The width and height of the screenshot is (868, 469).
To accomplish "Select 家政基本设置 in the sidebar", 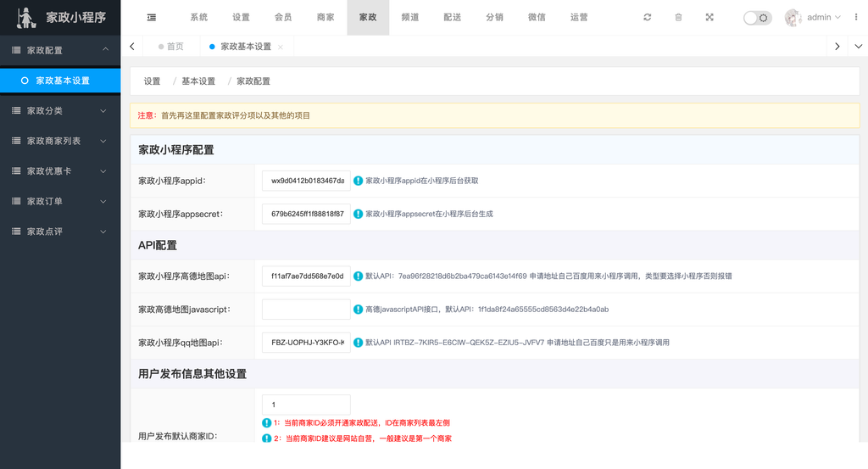I will [x=60, y=81].
